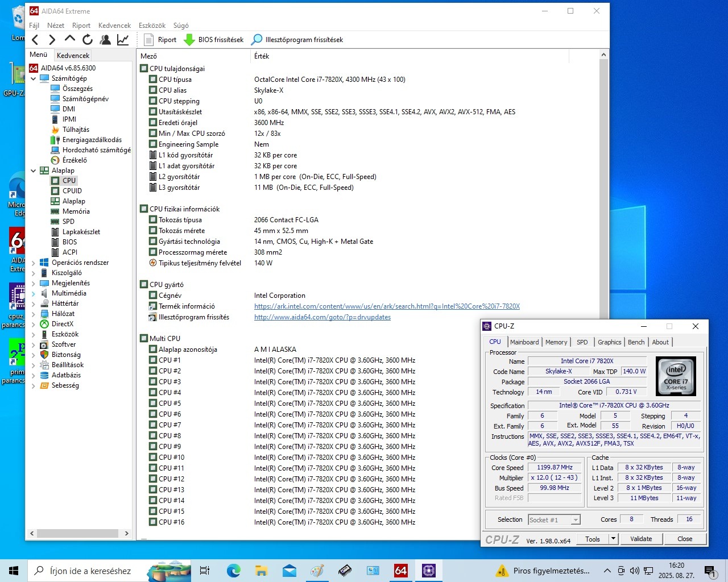The image size is (728, 582).
Task: Select CPUID item in the Alaplap tree
Action: coord(72,191)
